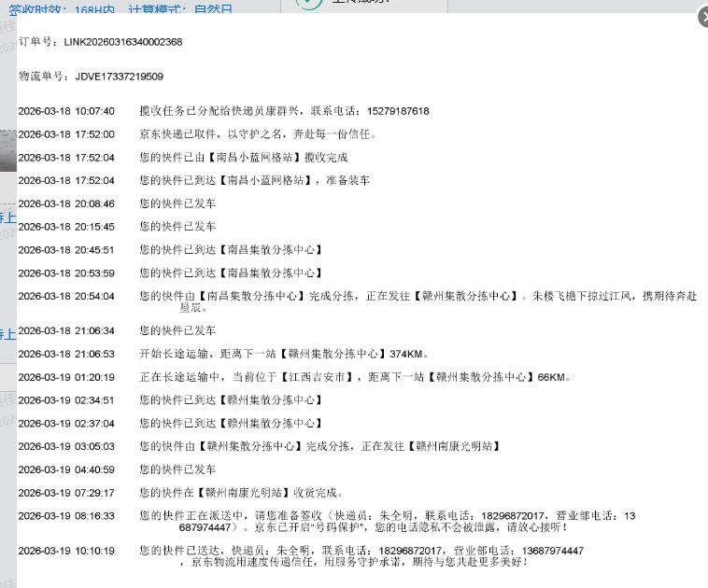Viewport: 708px width, 588px height.
Task: Click the 20:45:51 南昌集散分拣中心 arrival entry
Action: [231, 250]
